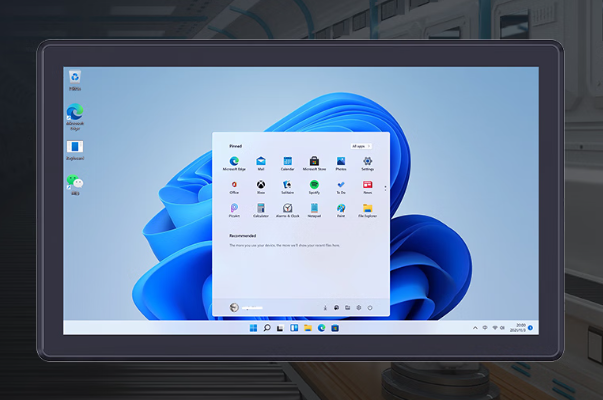
Task: Open Calendar in the Start menu
Action: click(287, 161)
